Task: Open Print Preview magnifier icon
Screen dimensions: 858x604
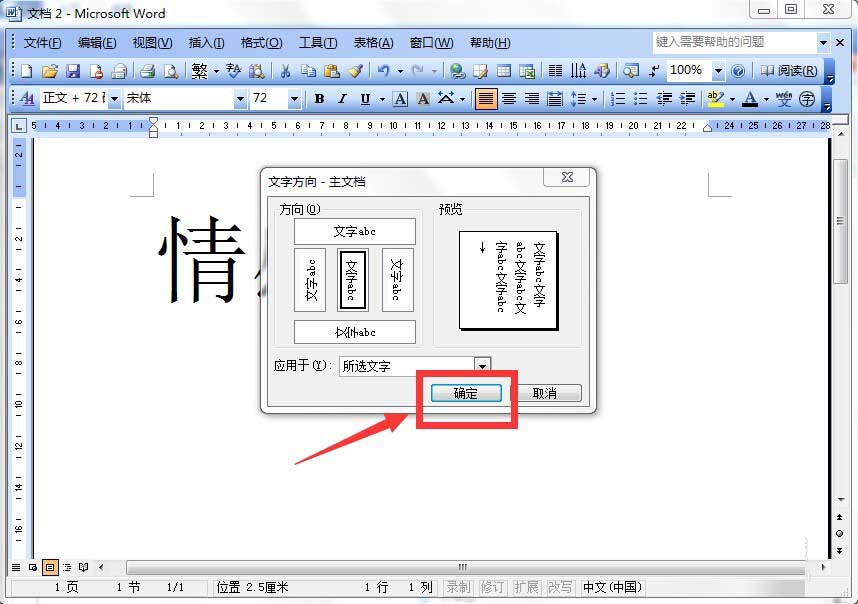Action: click(x=171, y=71)
